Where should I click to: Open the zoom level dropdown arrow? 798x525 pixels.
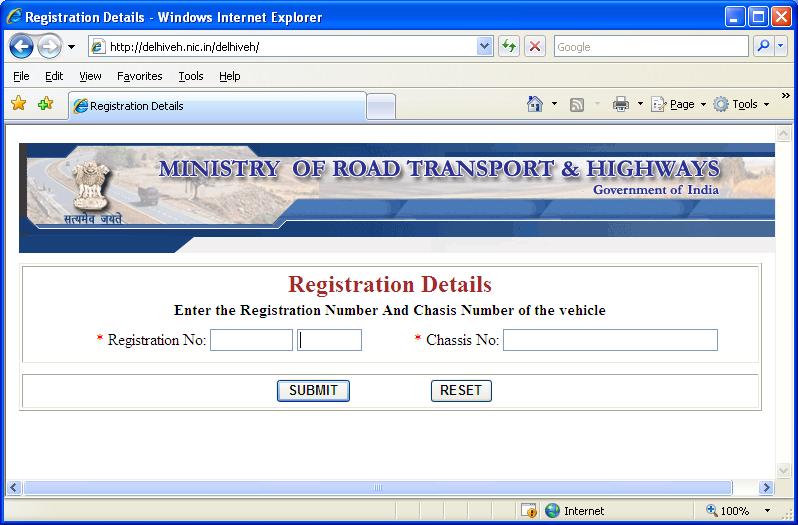point(767,510)
